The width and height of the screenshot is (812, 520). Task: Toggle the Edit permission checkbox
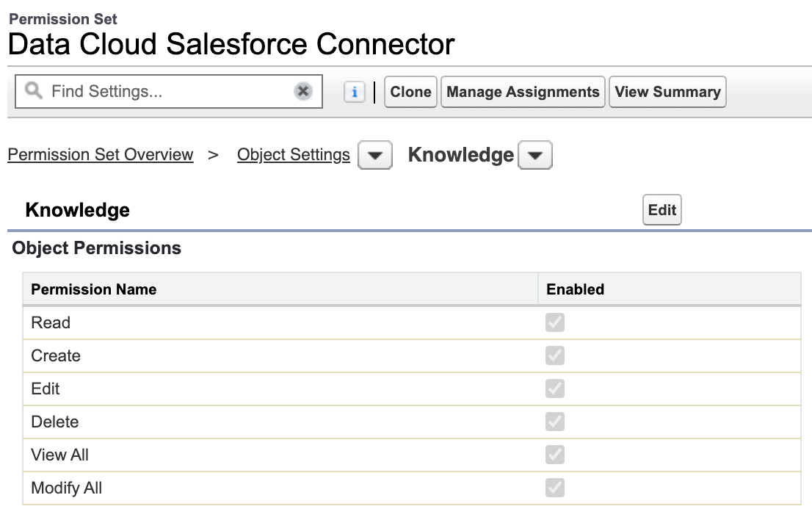click(554, 389)
